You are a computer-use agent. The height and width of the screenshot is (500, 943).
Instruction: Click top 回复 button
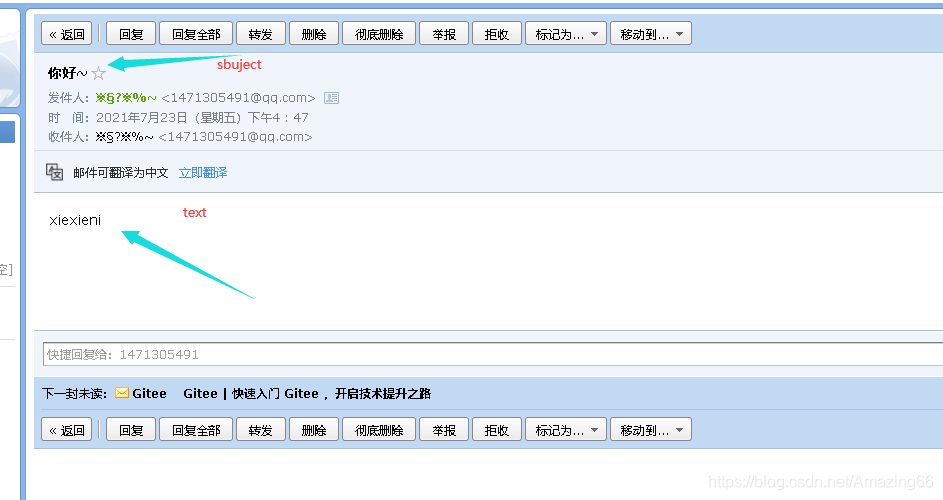tap(131, 34)
